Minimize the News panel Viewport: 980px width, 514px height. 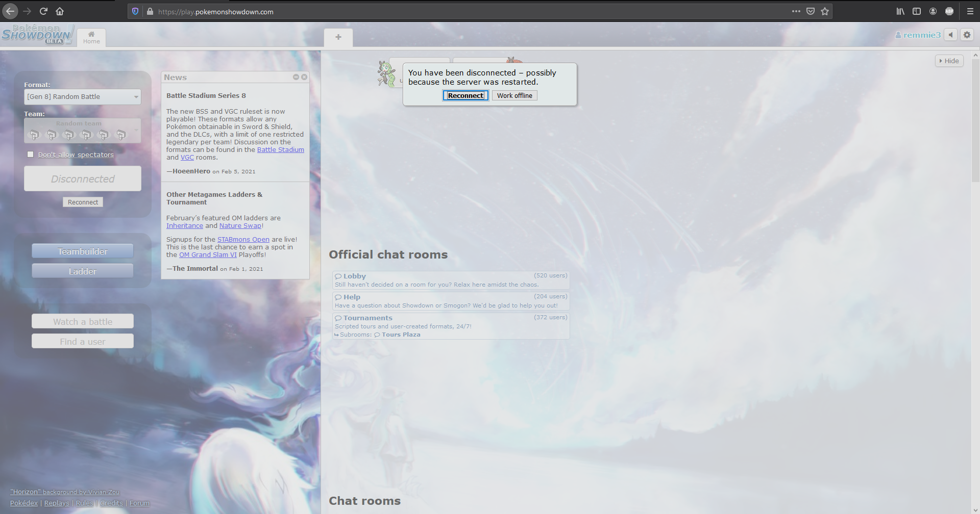click(296, 77)
